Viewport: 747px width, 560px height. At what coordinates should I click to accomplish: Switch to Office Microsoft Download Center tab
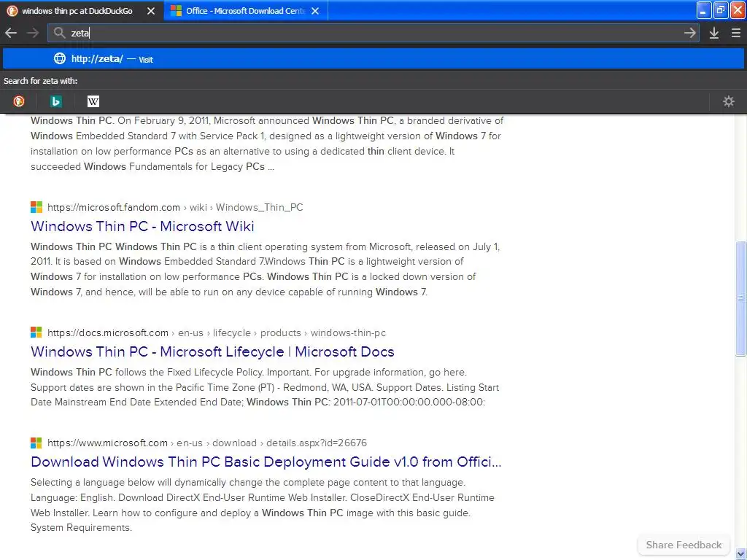pyautogui.click(x=246, y=10)
